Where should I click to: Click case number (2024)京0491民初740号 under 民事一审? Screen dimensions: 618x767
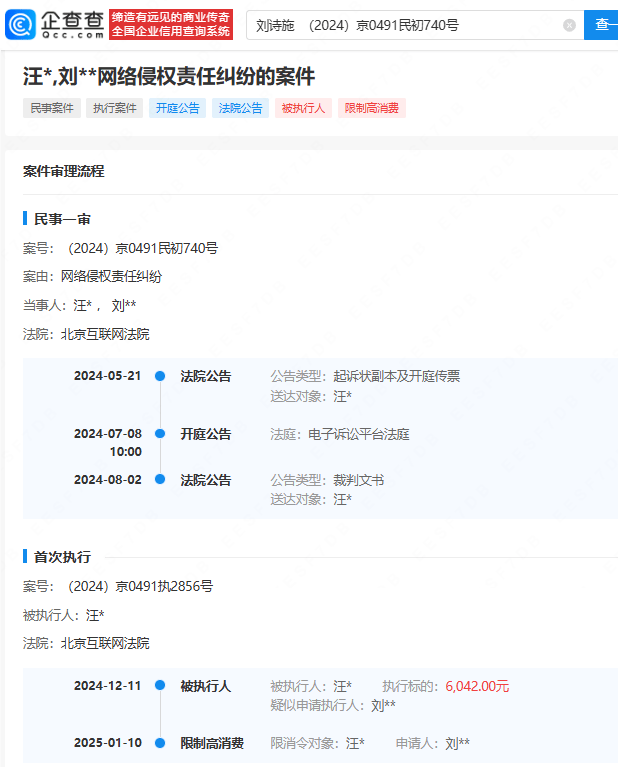click(x=142, y=248)
